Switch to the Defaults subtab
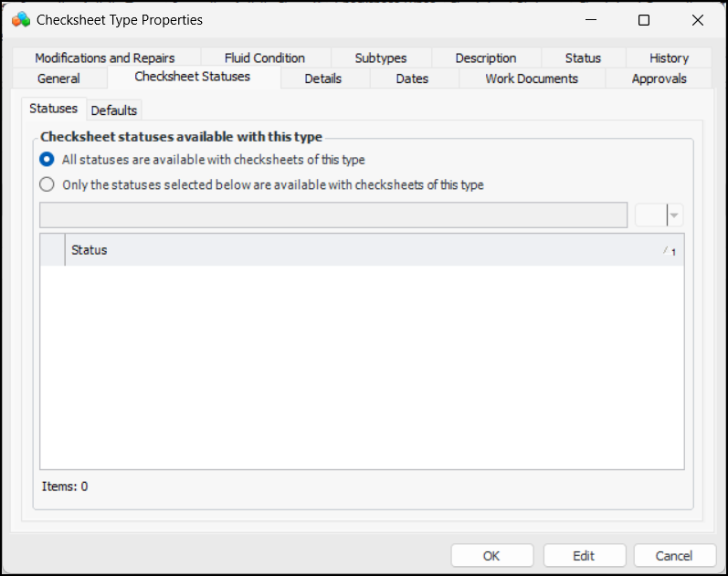Viewport: 728px width, 576px height. click(114, 110)
